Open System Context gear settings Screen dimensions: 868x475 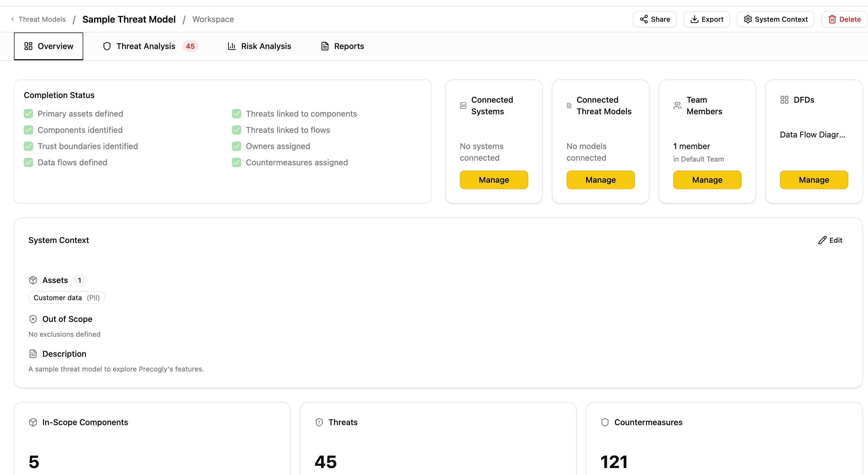click(748, 19)
